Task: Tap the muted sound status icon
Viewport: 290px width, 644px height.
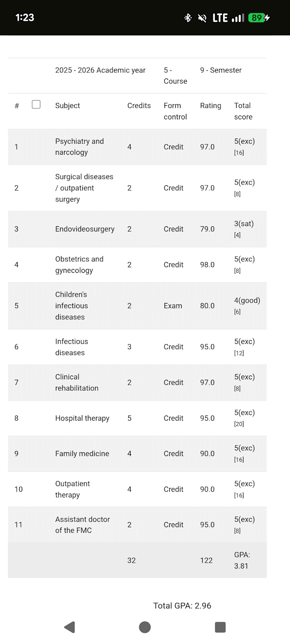Action: click(x=203, y=18)
